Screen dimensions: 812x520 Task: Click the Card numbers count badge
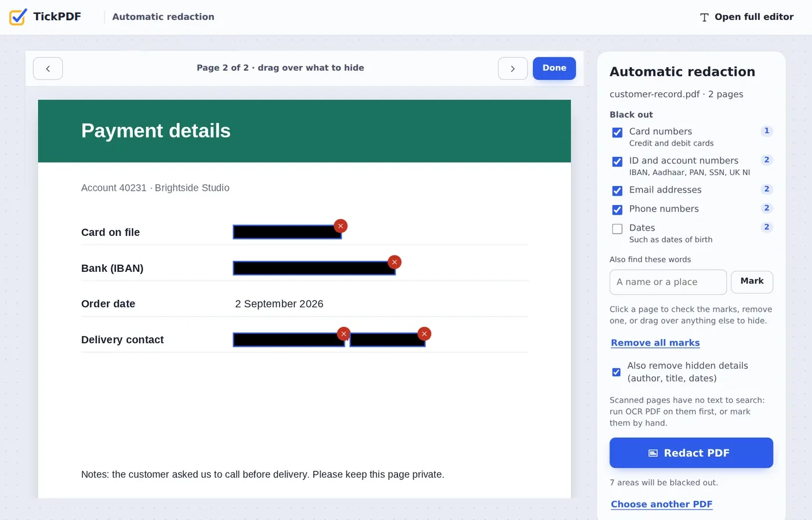767,131
